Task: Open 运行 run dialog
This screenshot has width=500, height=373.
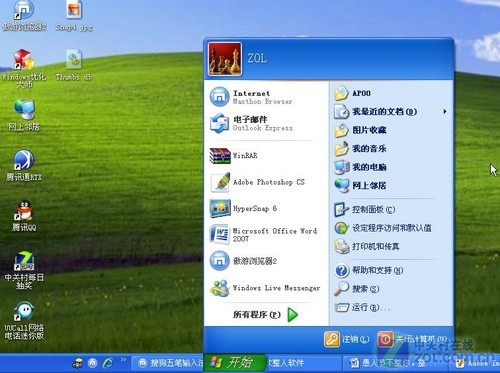Action: coord(391,307)
